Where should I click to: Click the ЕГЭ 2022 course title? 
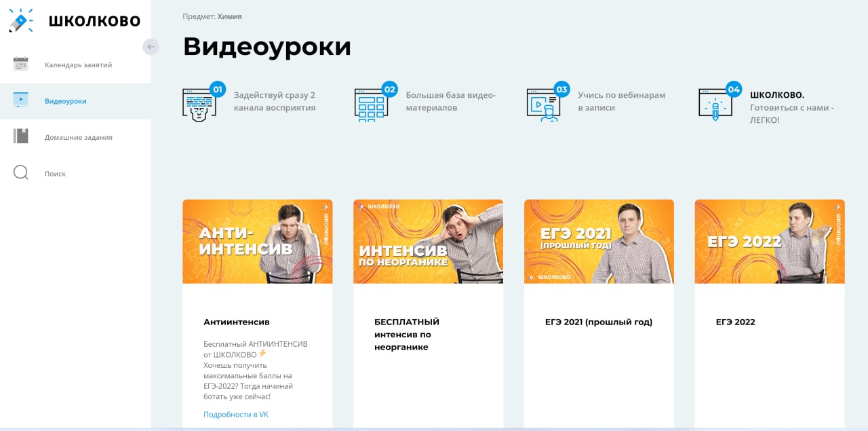[736, 322]
